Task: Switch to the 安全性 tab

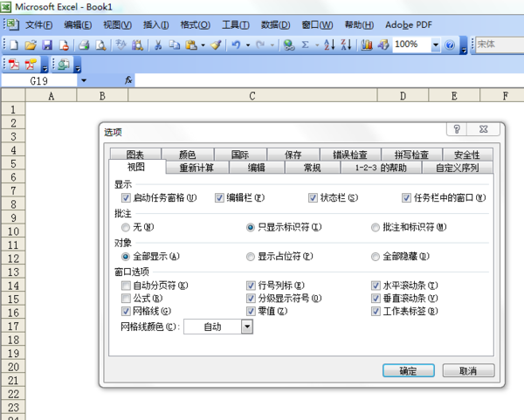Action: 467,155
